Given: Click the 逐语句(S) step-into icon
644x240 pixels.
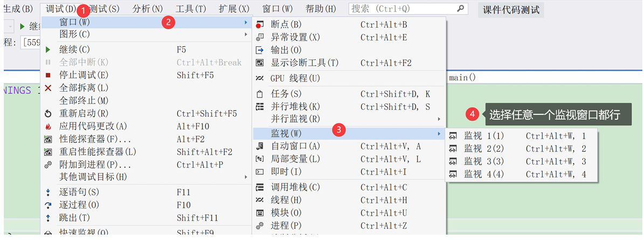Looking at the screenshot, I should click(48, 192).
